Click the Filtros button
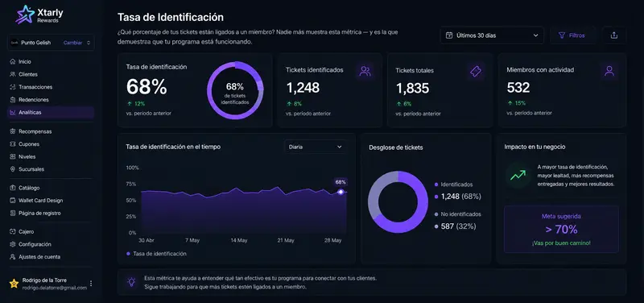644x303 pixels. tap(572, 35)
